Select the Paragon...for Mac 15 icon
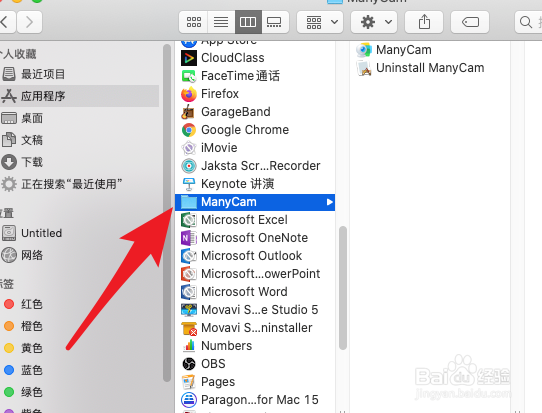 pos(189,400)
